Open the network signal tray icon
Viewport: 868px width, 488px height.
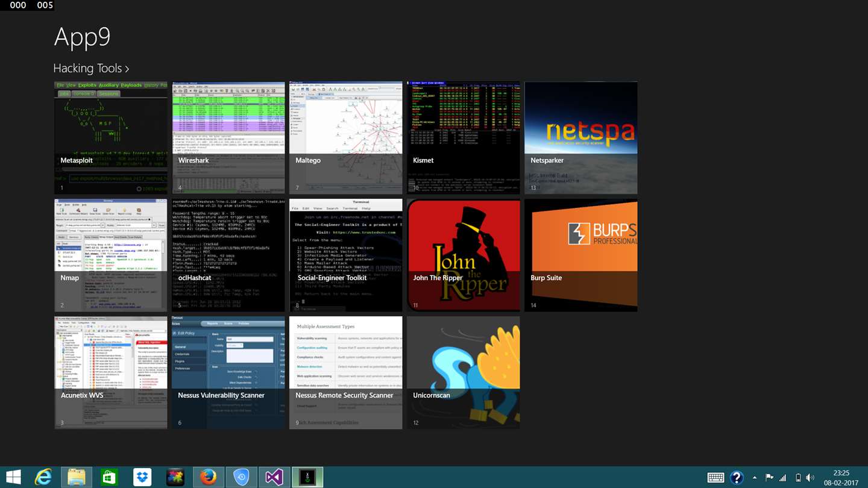tap(783, 478)
